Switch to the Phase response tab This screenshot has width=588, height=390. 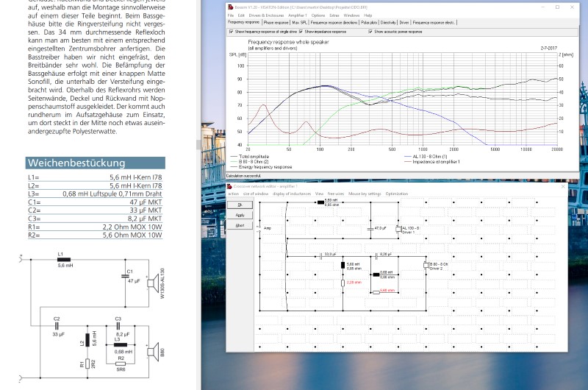(x=276, y=23)
